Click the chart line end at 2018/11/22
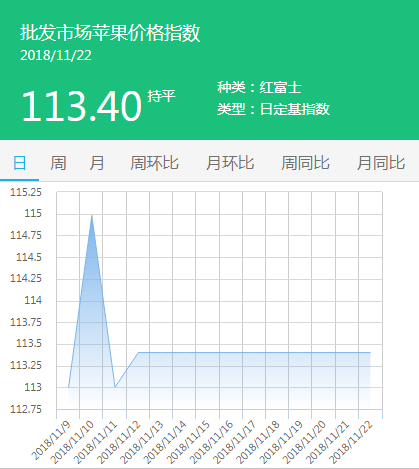This screenshot has width=419, height=469. (x=370, y=352)
